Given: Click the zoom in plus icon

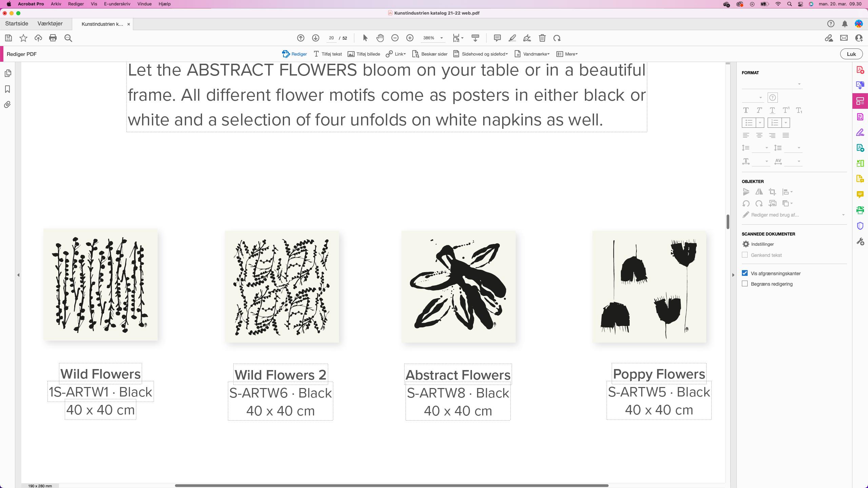Looking at the screenshot, I should pyautogui.click(x=410, y=38).
